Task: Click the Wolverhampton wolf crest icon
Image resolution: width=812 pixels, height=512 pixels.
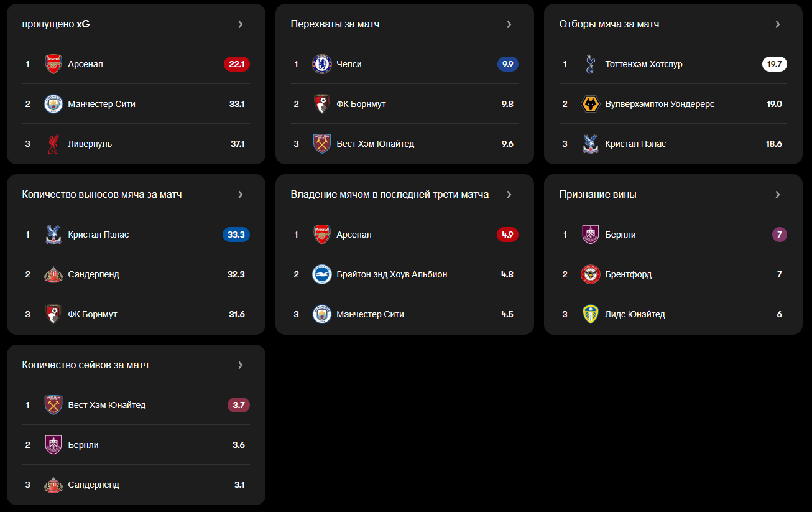Action: click(591, 104)
